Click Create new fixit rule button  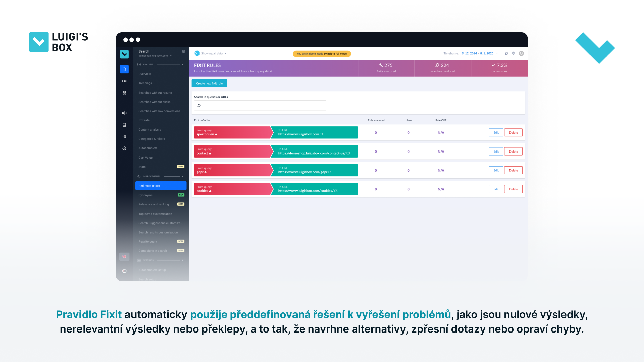point(209,83)
